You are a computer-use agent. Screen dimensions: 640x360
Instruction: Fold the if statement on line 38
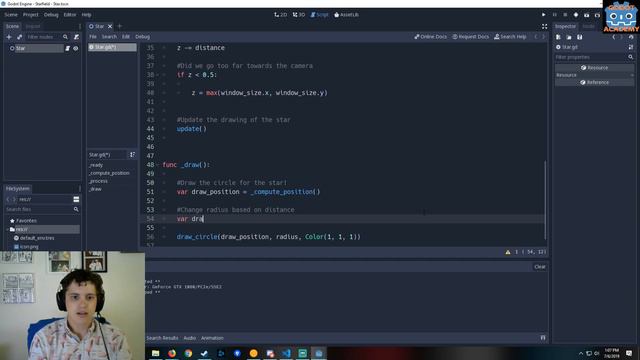point(158,75)
